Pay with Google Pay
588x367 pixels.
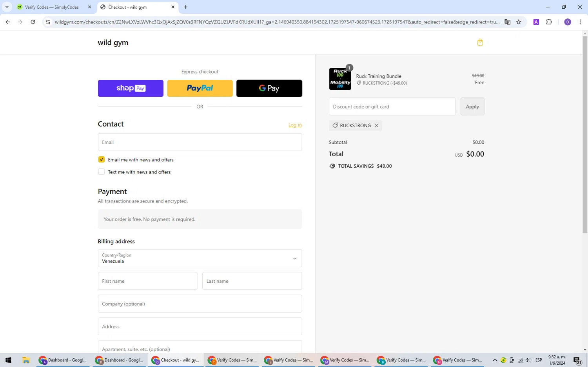click(269, 88)
